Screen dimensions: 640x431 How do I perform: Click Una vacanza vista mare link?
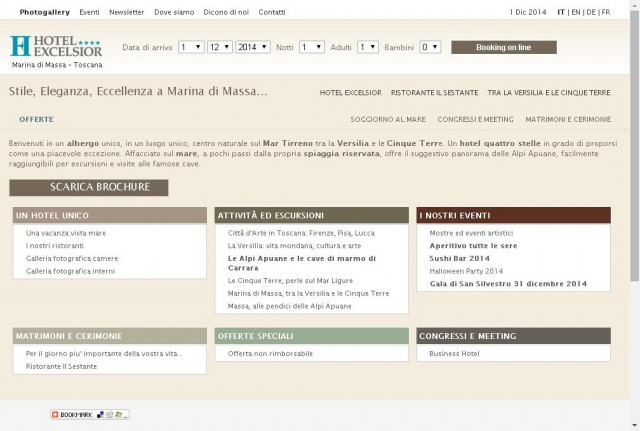click(x=66, y=233)
